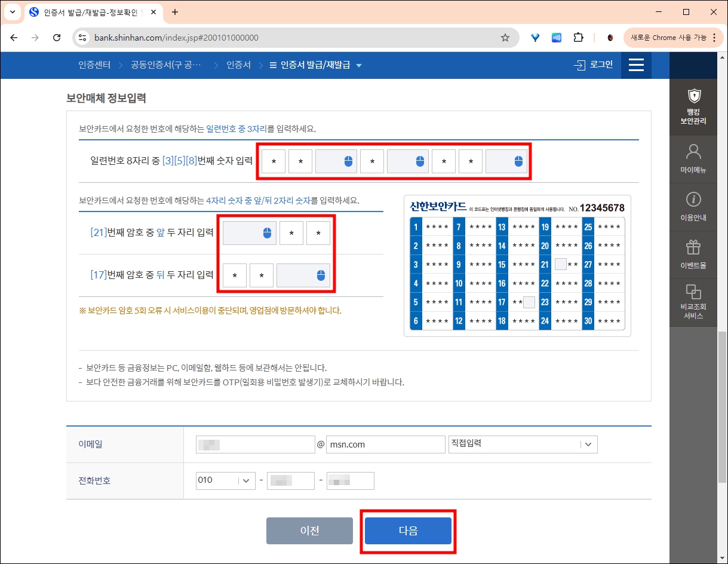This screenshot has height=564, width=728.
Task: Open the 직접입력 email domain dropdown
Action: [x=523, y=444]
